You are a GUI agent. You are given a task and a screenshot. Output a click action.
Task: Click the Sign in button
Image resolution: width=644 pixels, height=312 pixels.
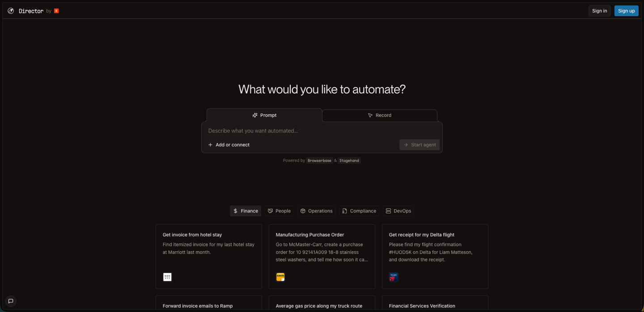pyautogui.click(x=599, y=11)
